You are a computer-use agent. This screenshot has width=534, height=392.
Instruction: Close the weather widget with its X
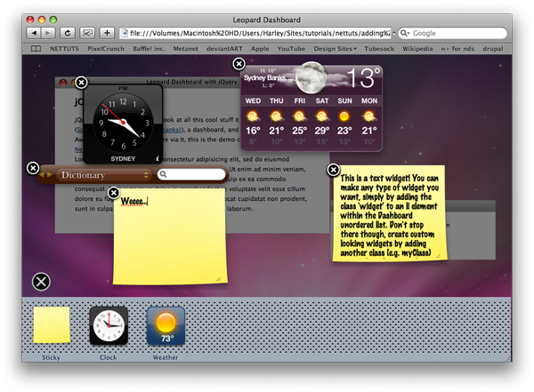pos(239,64)
